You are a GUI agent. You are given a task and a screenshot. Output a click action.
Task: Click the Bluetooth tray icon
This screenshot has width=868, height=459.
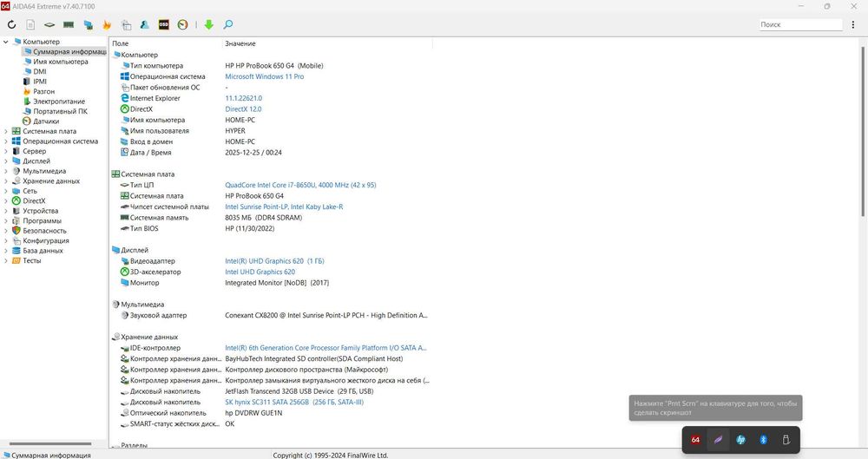763,440
